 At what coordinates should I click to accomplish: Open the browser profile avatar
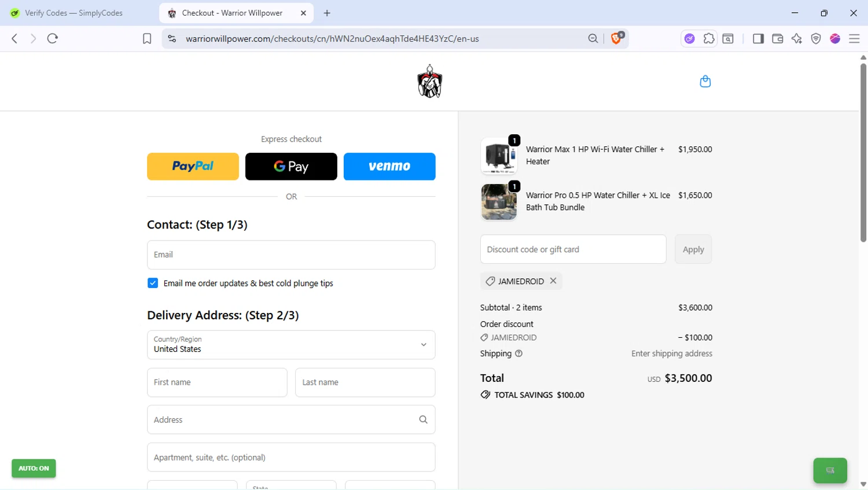(x=835, y=39)
